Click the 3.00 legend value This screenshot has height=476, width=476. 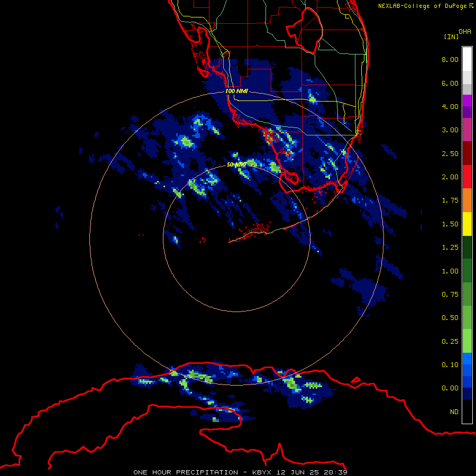450,130
